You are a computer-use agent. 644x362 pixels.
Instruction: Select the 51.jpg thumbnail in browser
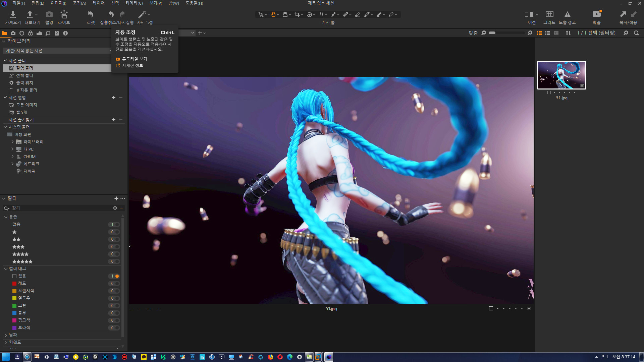(561, 75)
